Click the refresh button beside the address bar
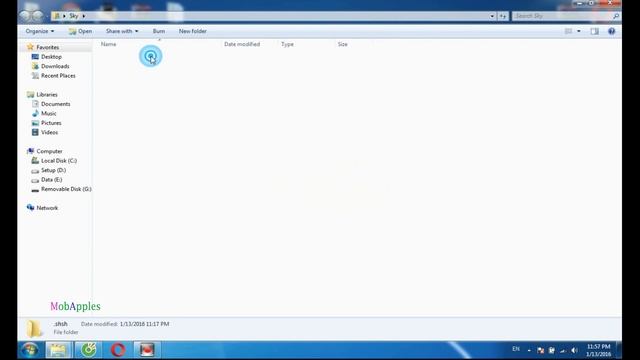This screenshot has height=360, width=640. click(x=503, y=16)
